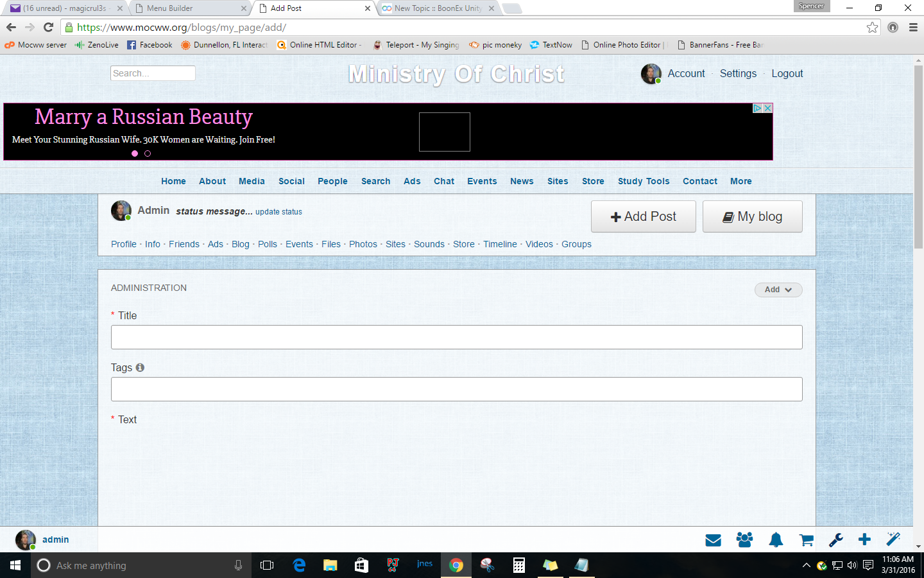Click the My blog button
The image size is (924, 578).
click(752, 216)
